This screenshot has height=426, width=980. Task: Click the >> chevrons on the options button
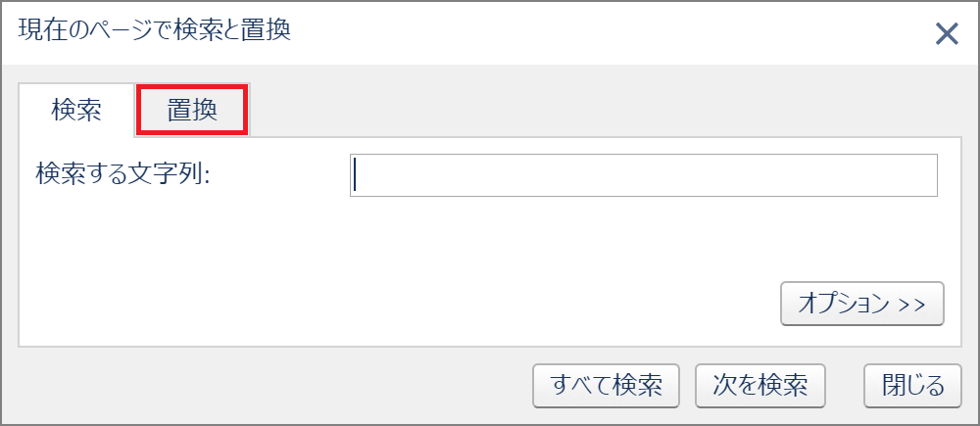coord(910,305)
